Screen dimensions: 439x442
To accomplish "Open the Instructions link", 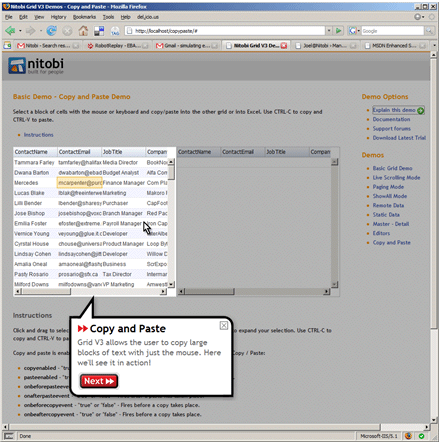I will (38, 135).
